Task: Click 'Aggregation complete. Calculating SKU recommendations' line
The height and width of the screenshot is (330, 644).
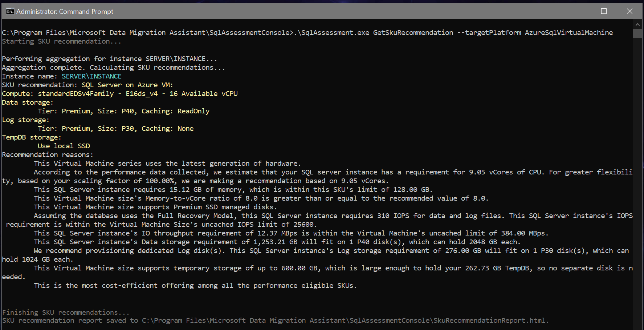Action: pos(114,68)
